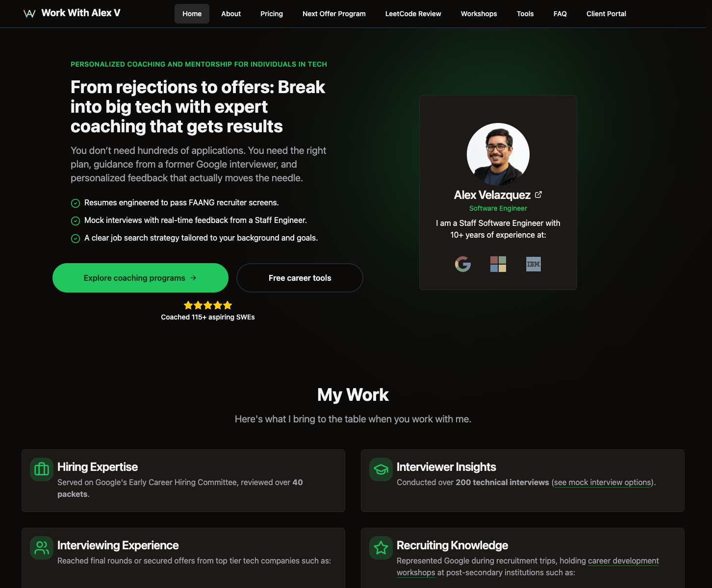
Task: Click the Explore coaching programs button
Action: click(140, 278)
